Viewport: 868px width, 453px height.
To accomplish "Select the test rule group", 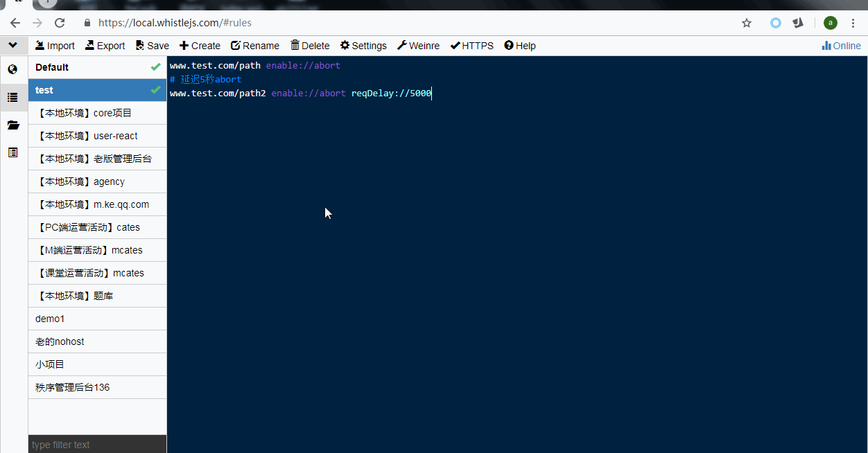I will click(x=98, y=90).
